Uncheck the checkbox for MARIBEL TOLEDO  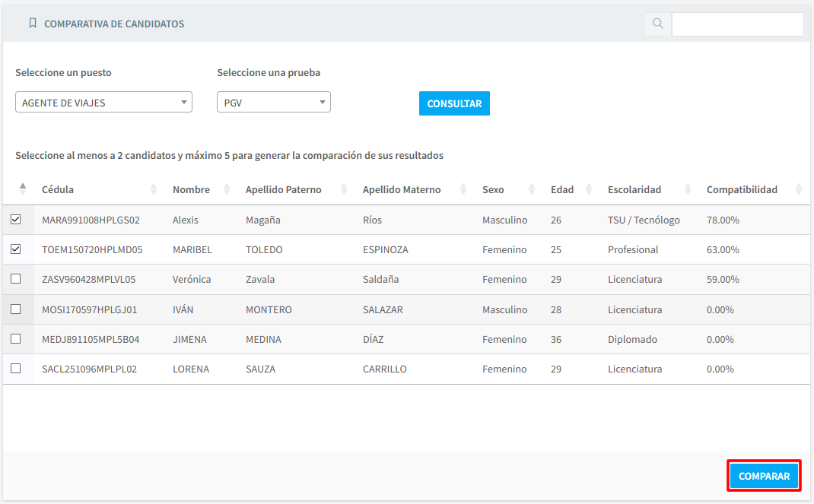pyautogui.click(x=15, y=249)
